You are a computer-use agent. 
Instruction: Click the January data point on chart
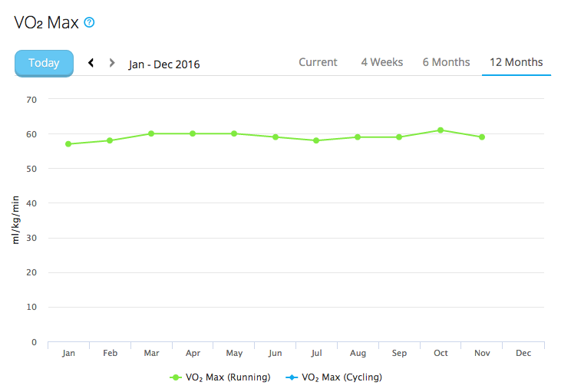69,144
